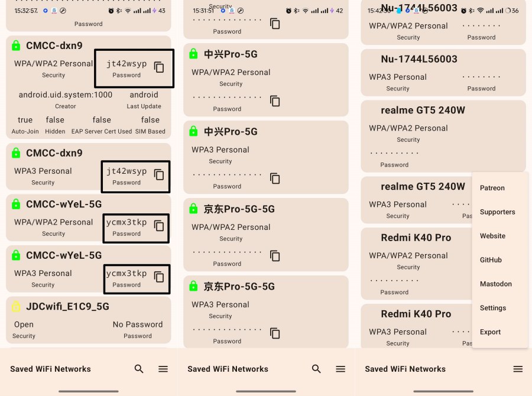The width and height of the screenshot is (532, 396).
Task: Click lock icon of 中兴Pro-5G WPA/WPA2 card
Action: pyautogui.click(x=193, y=54)
